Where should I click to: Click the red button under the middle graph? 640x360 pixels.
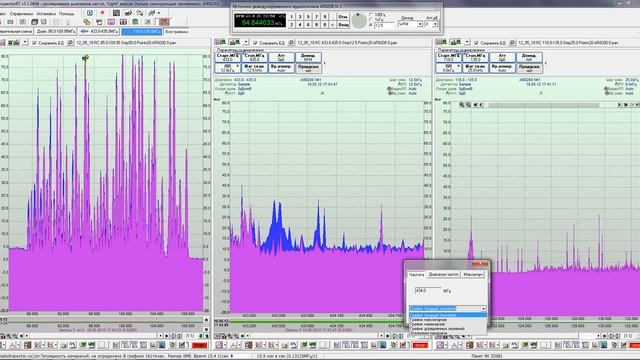pos(420,345)
